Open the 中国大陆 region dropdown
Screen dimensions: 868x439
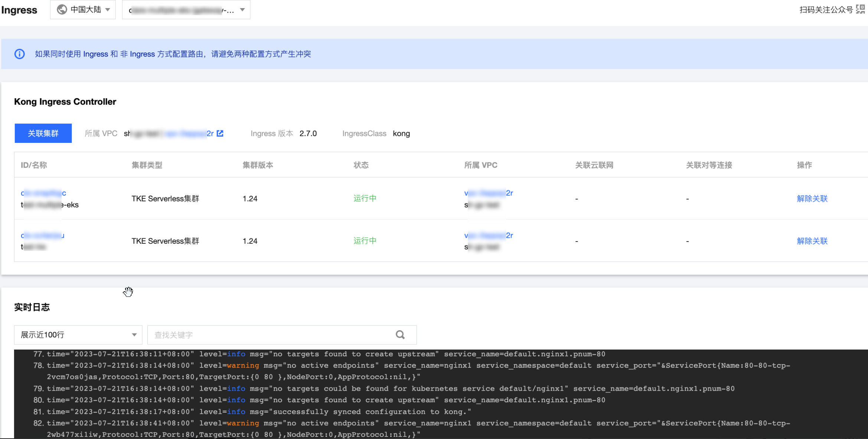click(83, 10)
